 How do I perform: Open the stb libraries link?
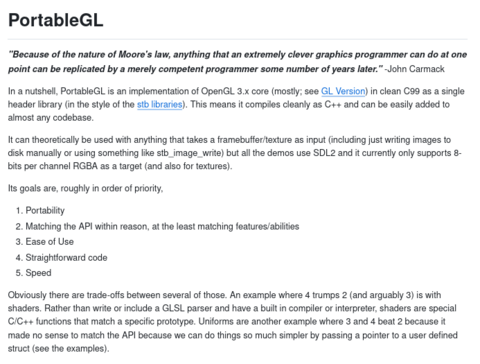(x=160, y=104)
